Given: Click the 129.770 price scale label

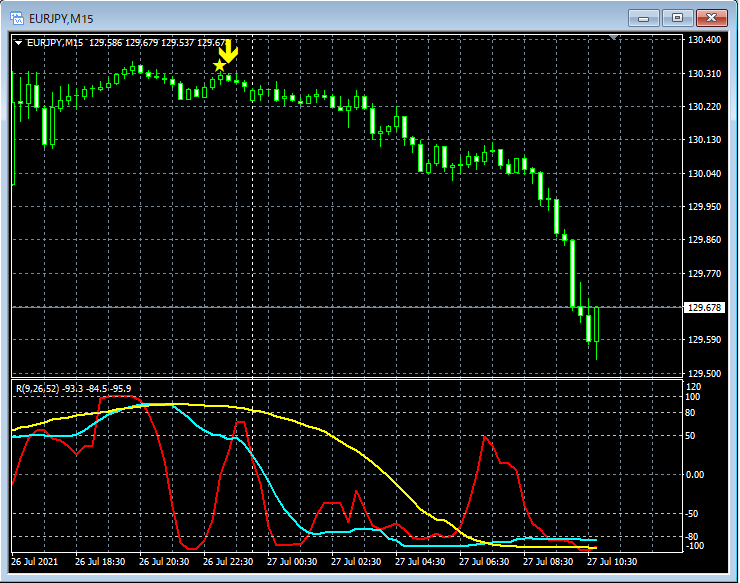Looking at the screenshot, I should coord(705,273).
